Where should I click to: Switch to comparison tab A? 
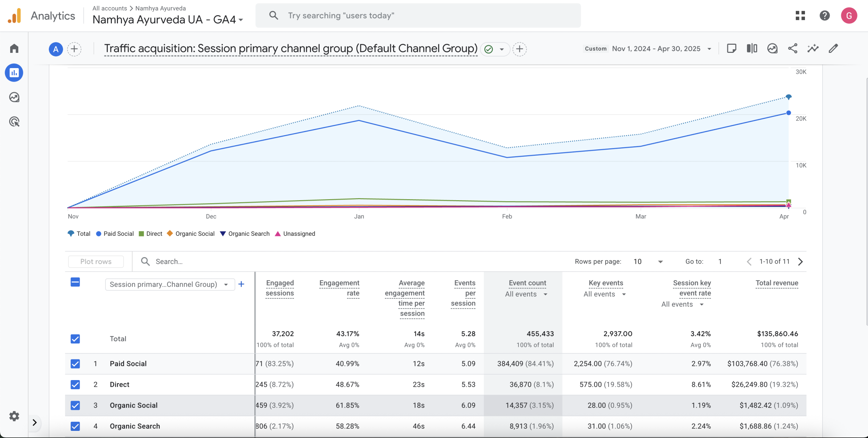pos(56,49)
